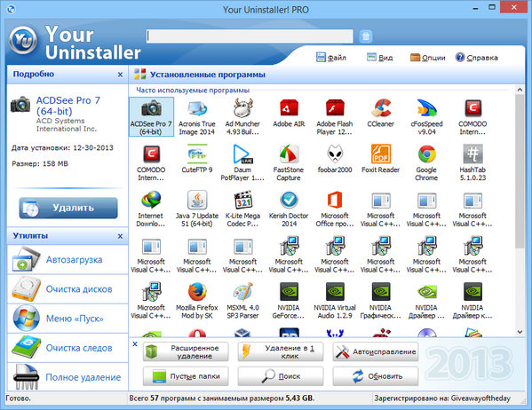Click status text 'Зарегистрировано на: Giveawayoftheday'
Image resolution: width=532 pixels, height=410 pixels.
(x=442, y=398)
